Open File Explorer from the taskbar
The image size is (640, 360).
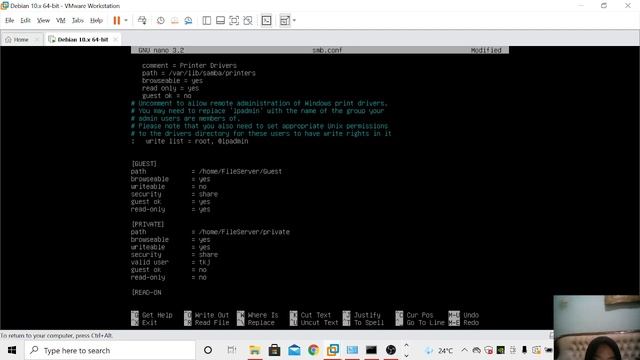click(255, 350)
